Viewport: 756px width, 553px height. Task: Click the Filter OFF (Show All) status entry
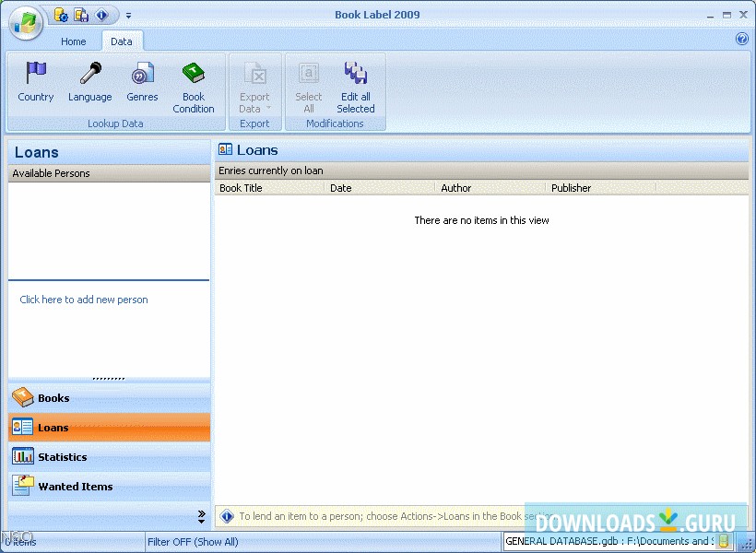[193, 542]
